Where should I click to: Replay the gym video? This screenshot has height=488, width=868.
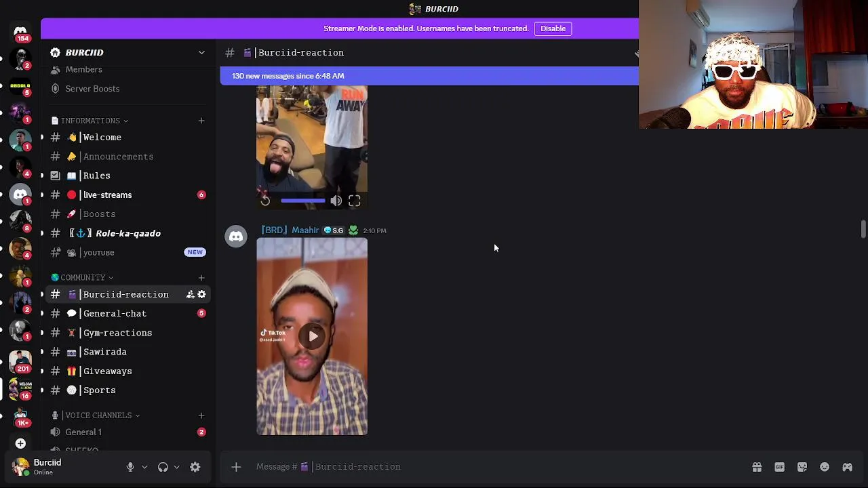(265, 201)
